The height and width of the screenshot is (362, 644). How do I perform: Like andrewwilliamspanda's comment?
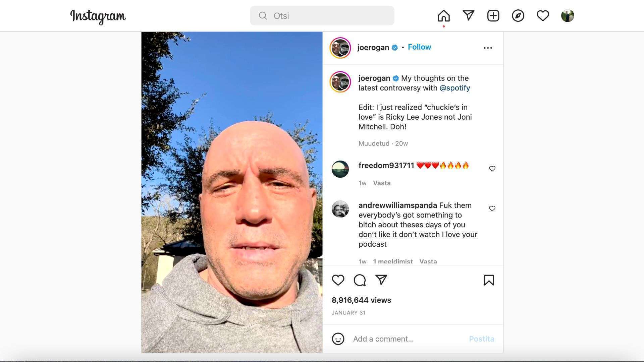tap(492, 208)
